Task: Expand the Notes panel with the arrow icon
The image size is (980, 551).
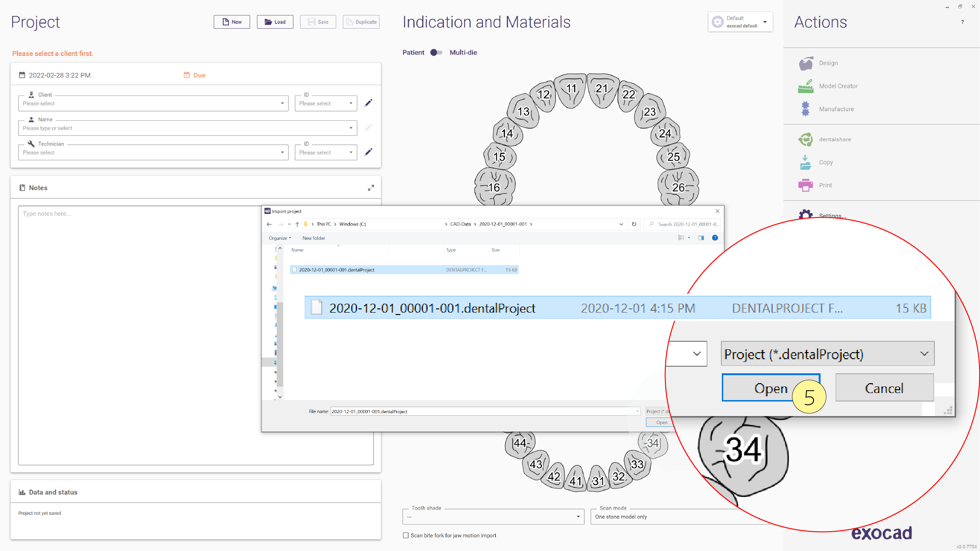Action: 371,188
